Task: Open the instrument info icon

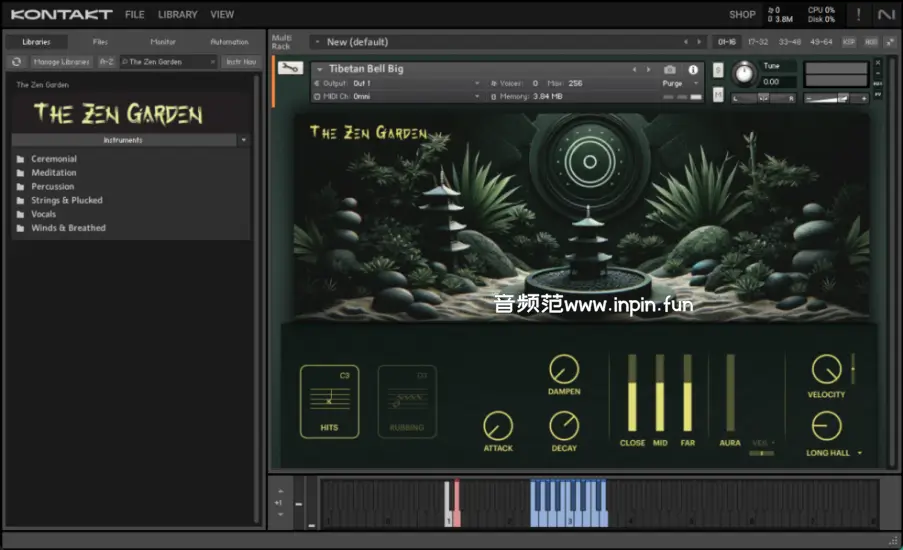Action: (693, 70)
